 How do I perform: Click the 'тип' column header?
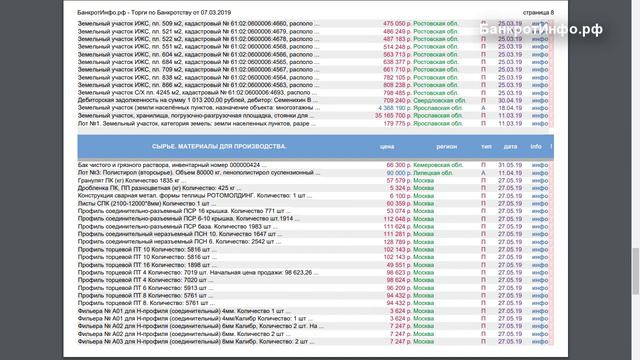[486, 147]
